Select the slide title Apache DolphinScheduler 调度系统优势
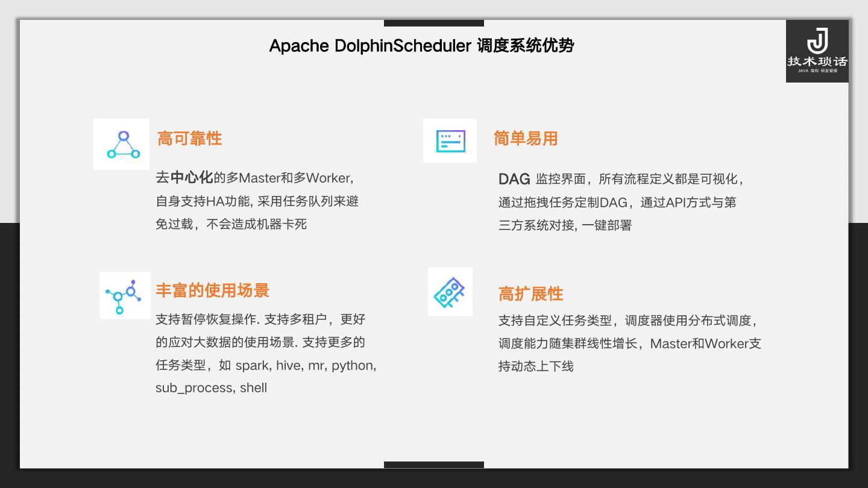This screenshot has width=868, height=488. point(421,46)
